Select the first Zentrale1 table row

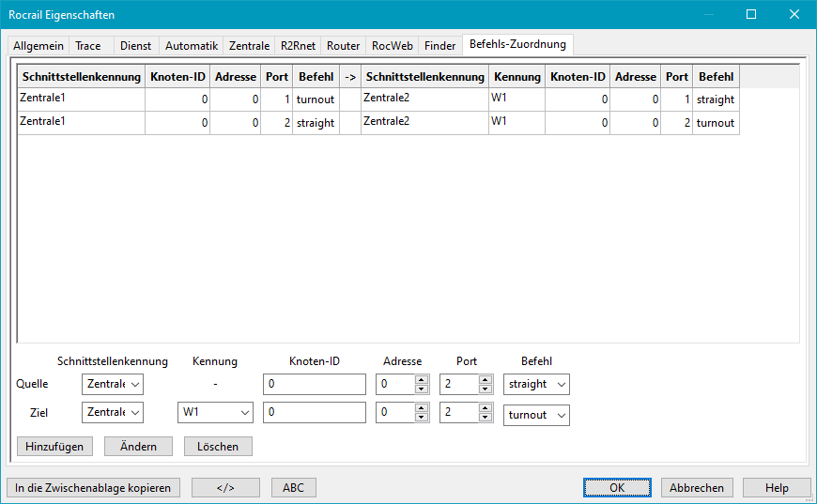click(80, 99)
